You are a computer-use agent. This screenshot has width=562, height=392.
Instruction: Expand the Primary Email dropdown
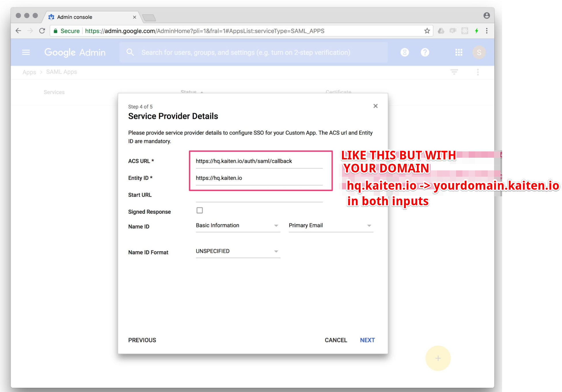click(x=331, y=226)
